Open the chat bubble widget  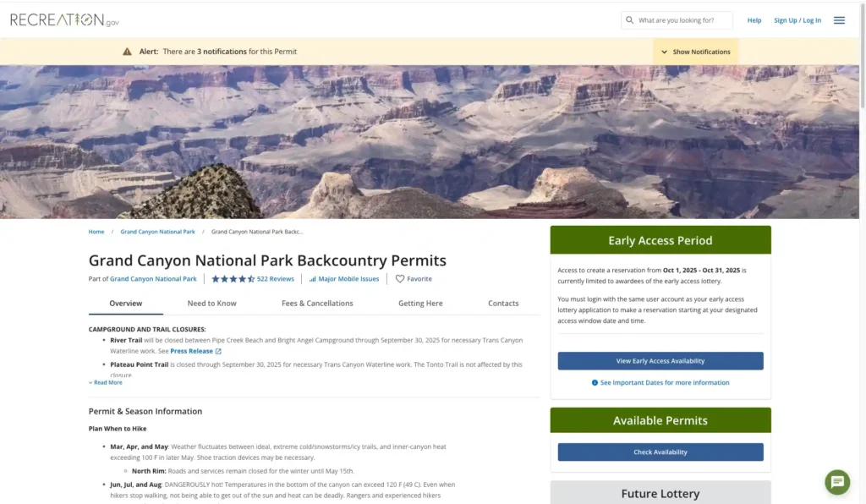coord(837,482)
